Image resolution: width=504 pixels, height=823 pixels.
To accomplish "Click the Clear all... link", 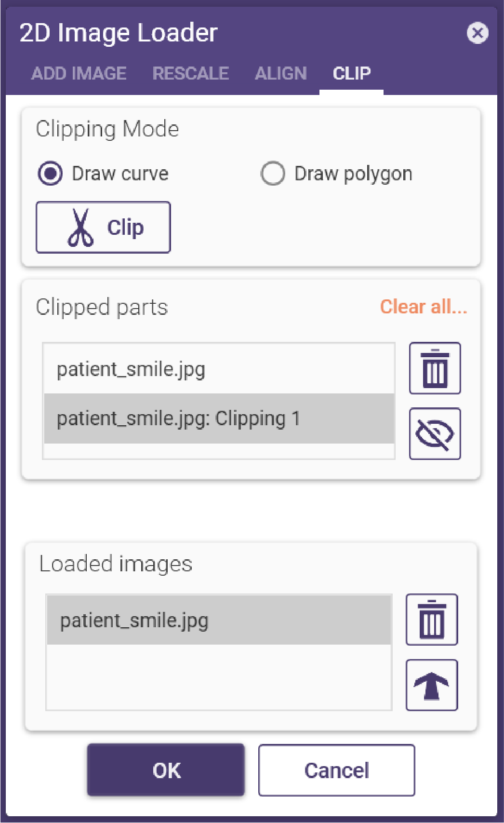I will coord(424,307).
